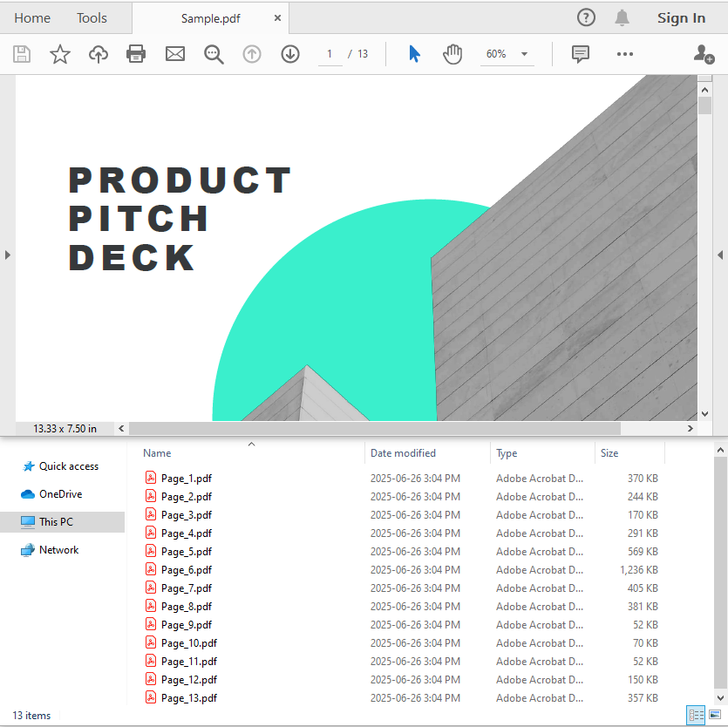Click the page number input field
The image size is (728, 727).
point(330,54)
